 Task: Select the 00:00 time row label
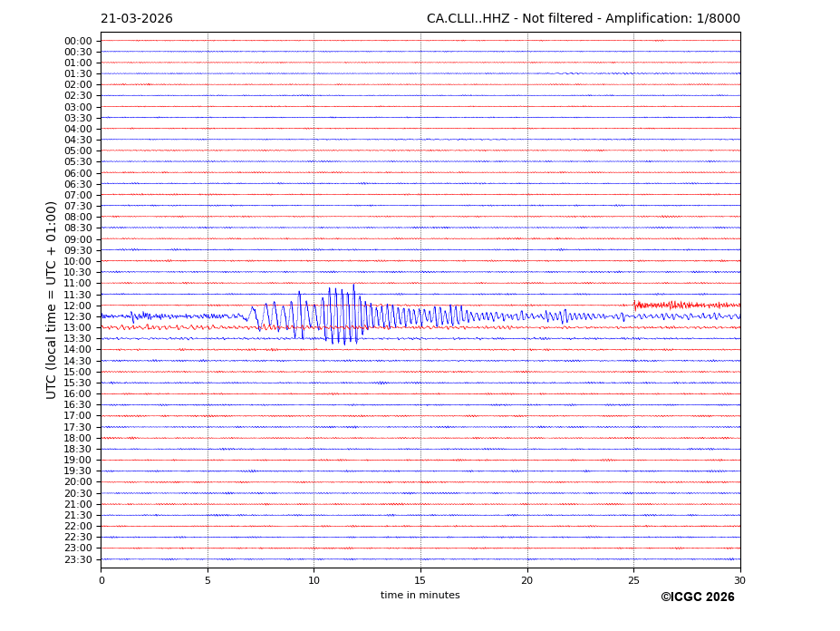[x=78, y=41]
